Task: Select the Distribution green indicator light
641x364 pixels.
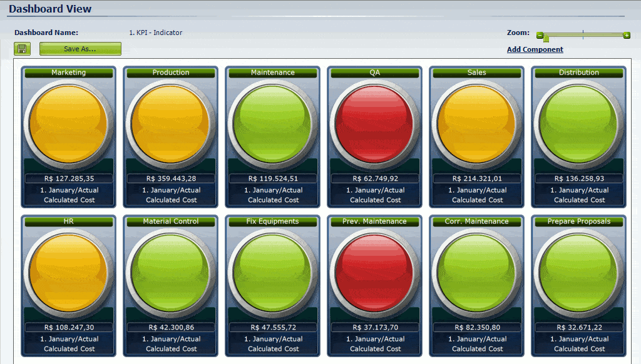Action: (579, 124)
